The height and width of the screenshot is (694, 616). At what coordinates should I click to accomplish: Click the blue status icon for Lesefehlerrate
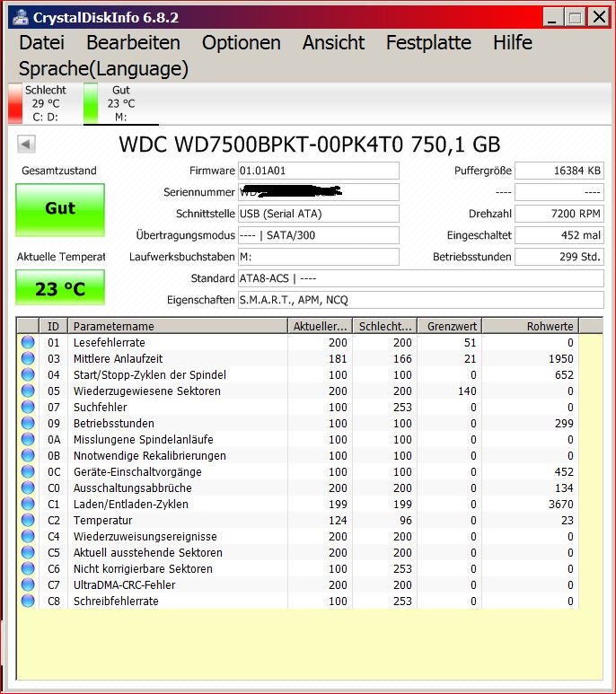pyautogui.click(x=28, y=342)
